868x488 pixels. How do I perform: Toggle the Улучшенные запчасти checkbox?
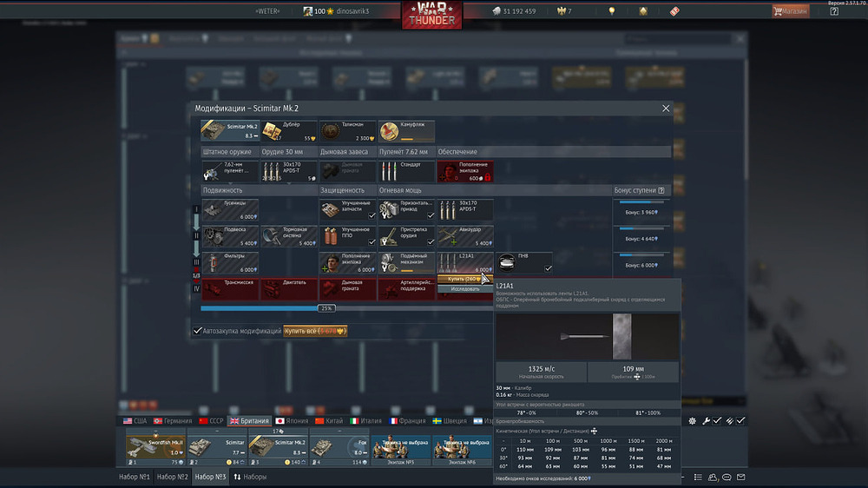click(x=372, y=215)
